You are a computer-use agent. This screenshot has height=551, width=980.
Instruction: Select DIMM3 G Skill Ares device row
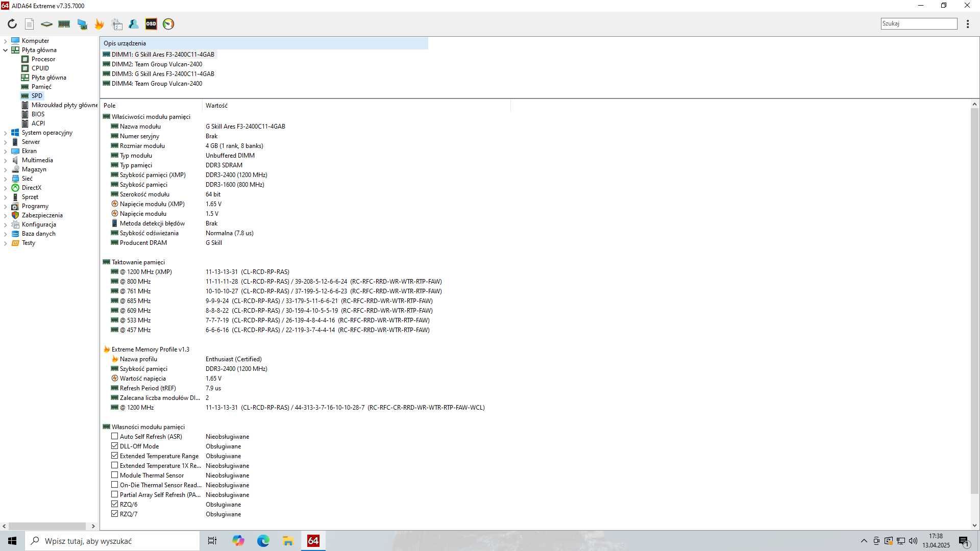click(159, 74)
